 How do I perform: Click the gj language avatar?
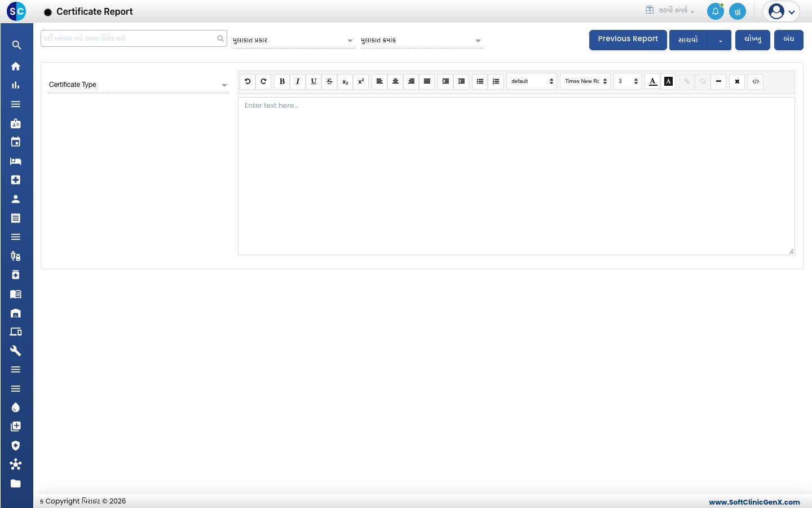738,11
